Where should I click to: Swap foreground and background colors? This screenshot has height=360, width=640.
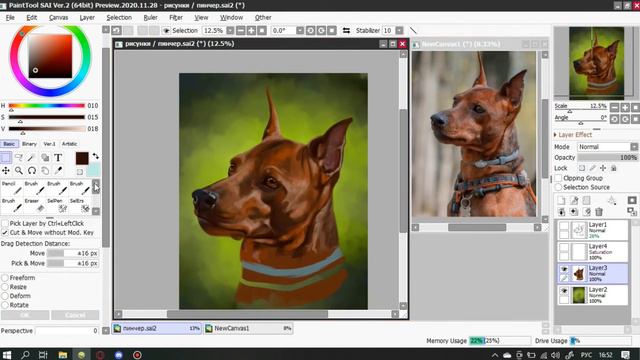[96, 156]
